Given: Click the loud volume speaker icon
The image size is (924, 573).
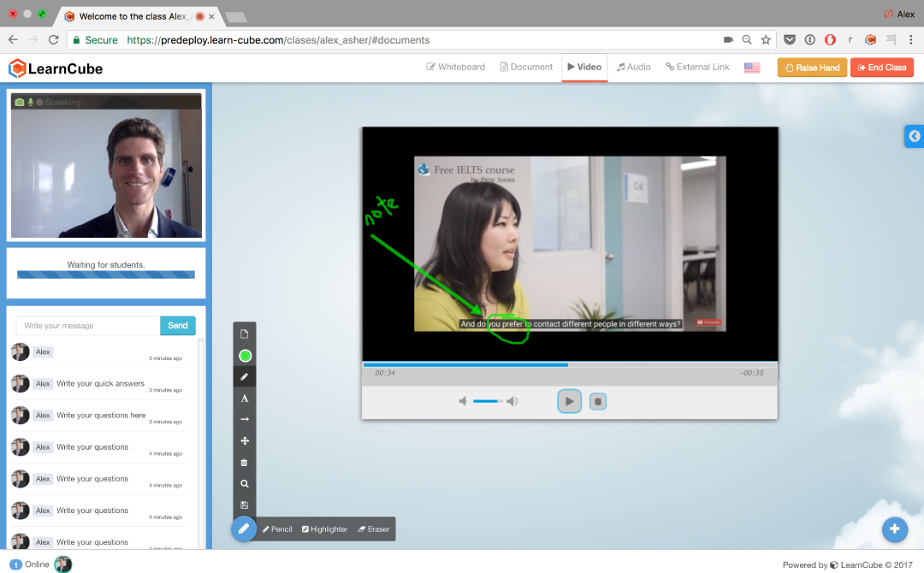Looking at the screenshot, I should (x=512, y=401).
